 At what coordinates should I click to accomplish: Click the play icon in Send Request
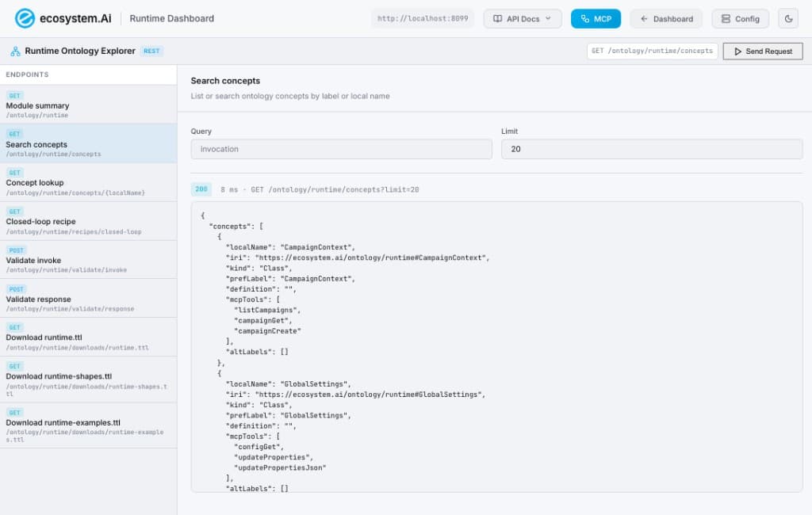point(738,51)
